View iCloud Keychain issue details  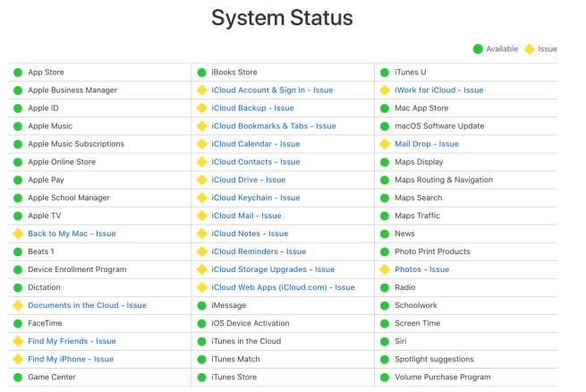255,198
